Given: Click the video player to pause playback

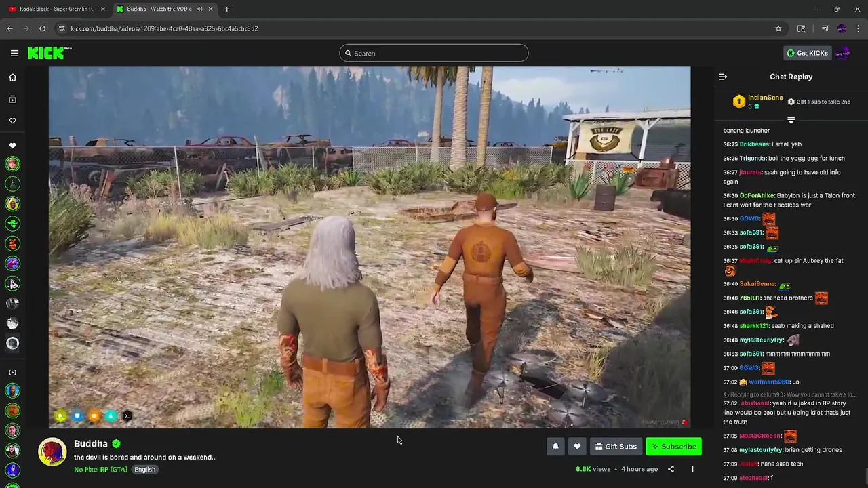Looking at the screenshot, I should coord(370,247).
